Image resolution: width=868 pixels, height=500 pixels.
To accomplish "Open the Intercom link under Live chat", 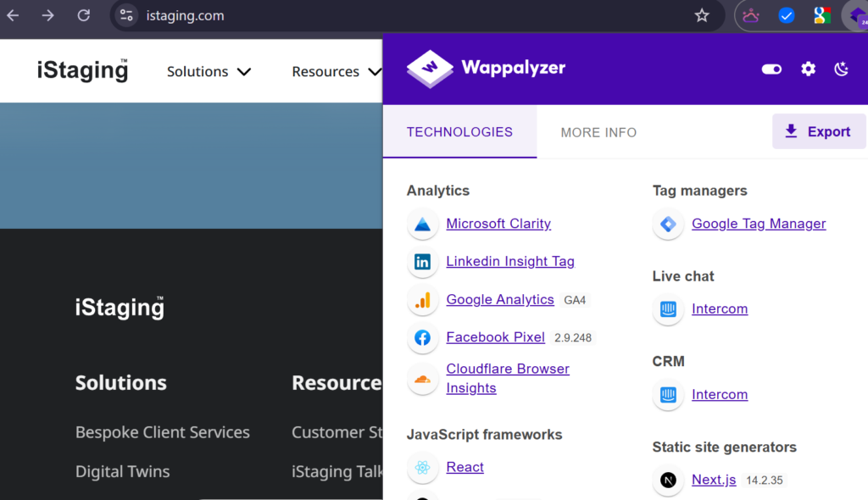I will 720,309.
